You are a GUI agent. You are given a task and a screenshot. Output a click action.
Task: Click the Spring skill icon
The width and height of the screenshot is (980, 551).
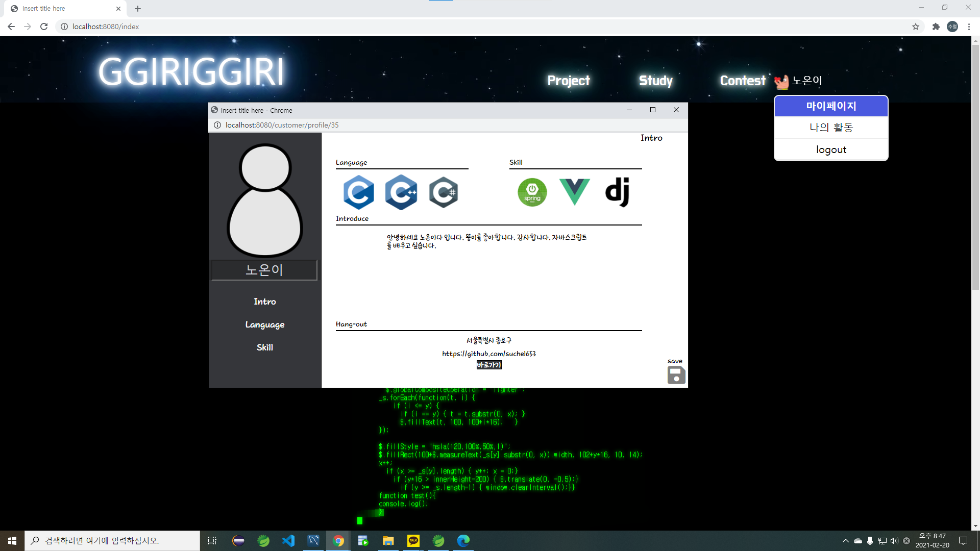coord(532,192)
